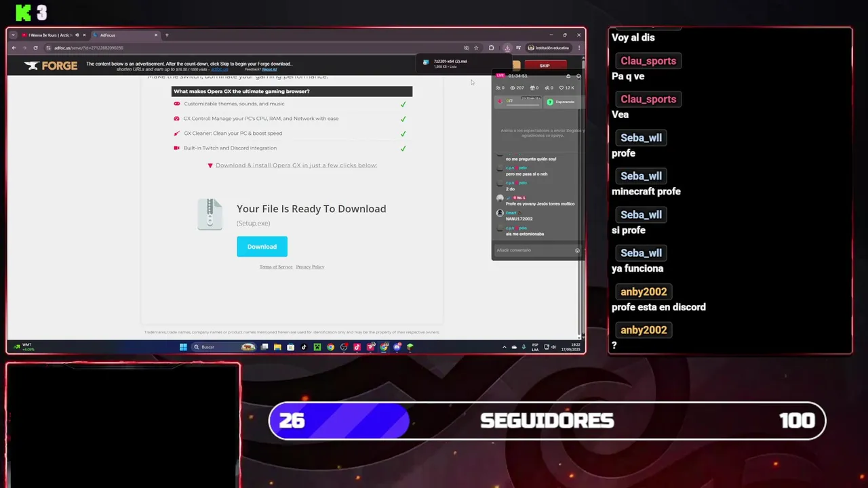The image size is (868, 488).
Task: Open the Windows Start menu
Action: click(x=183, y=347)
